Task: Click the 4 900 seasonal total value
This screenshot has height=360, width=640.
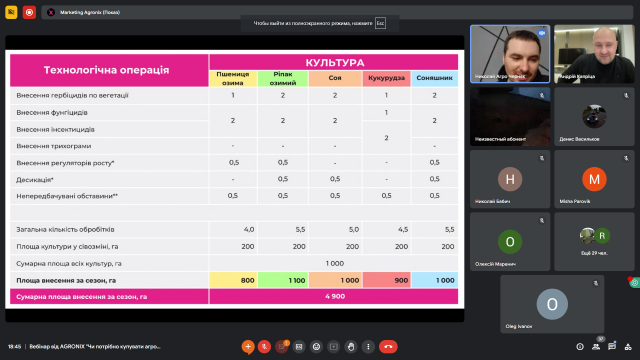Action: click(335, 296)
